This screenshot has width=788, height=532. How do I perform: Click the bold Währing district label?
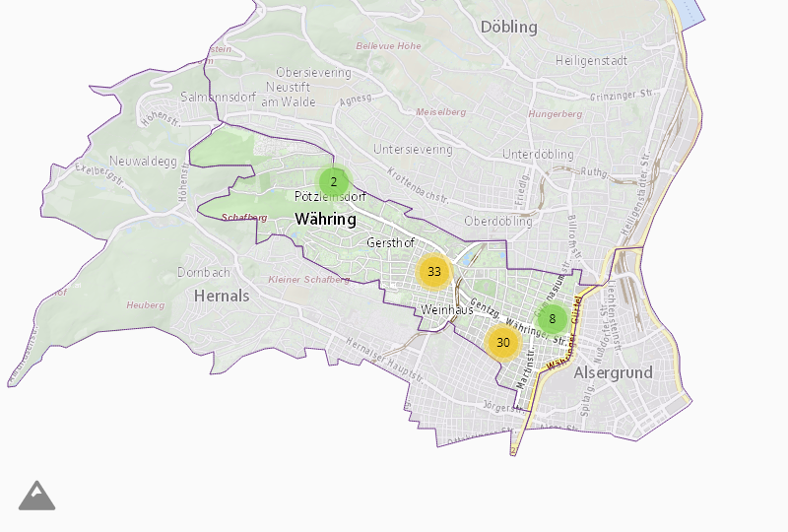[326, 220]
